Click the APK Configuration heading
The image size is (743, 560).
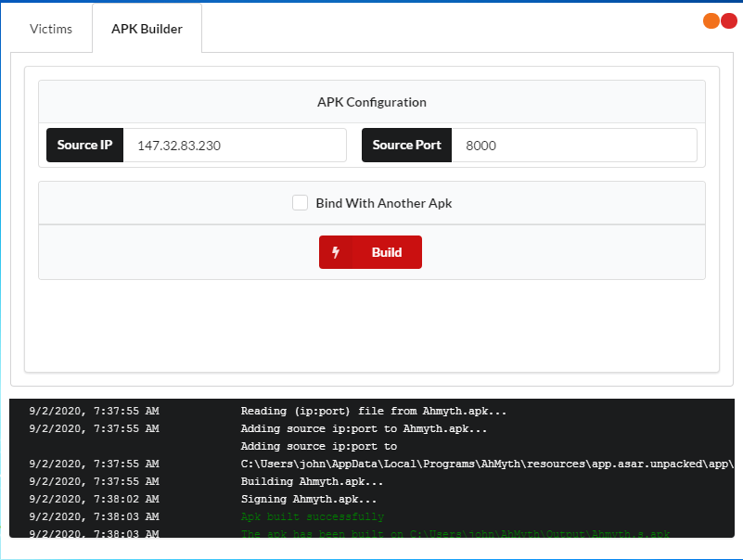(372, 102)
